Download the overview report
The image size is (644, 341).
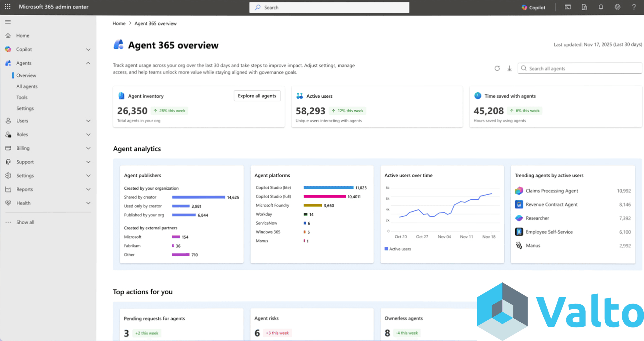pos(509,68)
